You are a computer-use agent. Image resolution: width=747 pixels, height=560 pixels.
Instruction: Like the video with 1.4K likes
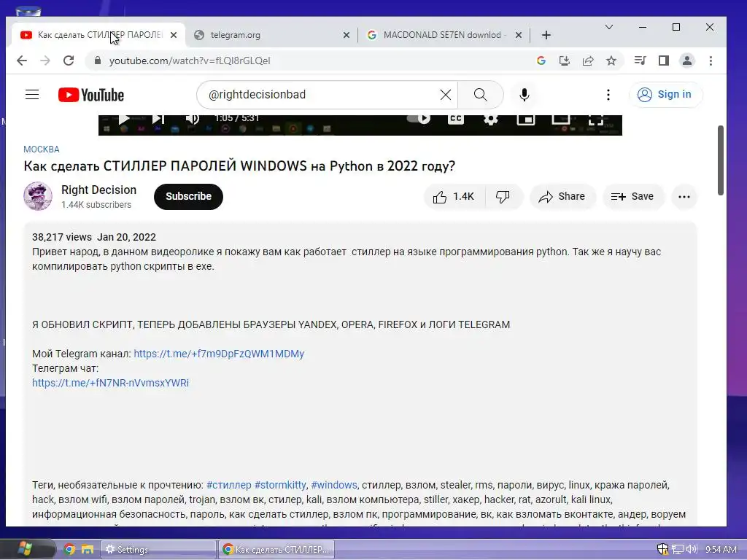tap(454, 196)
